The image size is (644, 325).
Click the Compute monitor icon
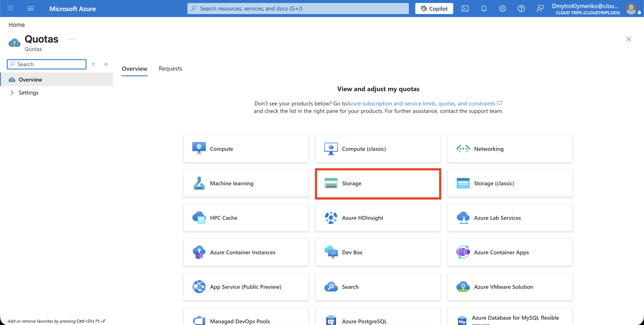[x=199, y=148]
